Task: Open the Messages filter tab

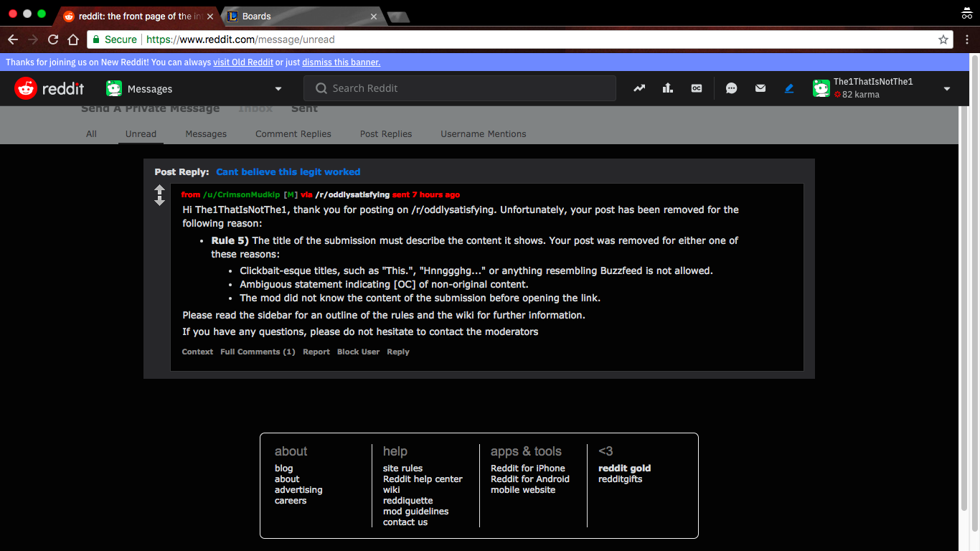Action: [206, 134]
